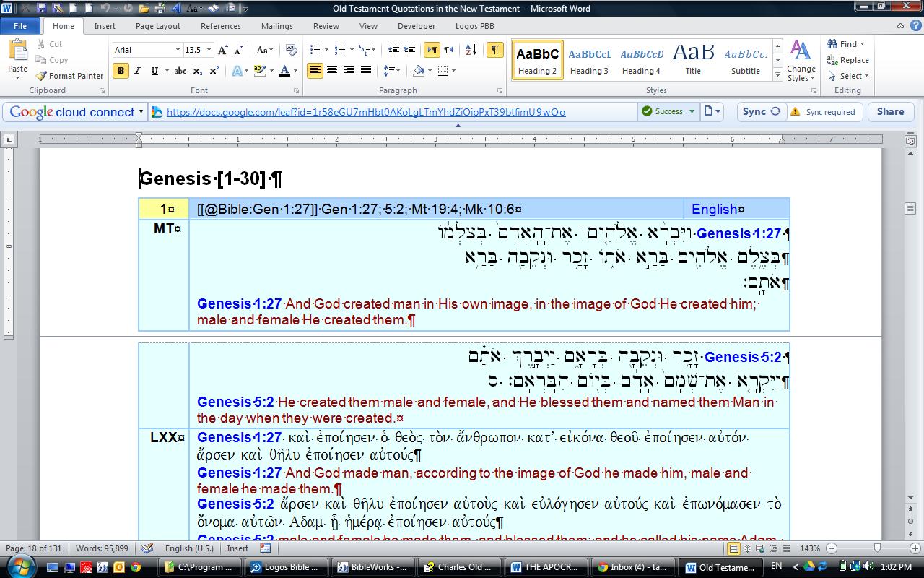Open the docs.google.com document link
Viewport: 924px width, 578px height.
pyautogui.click(x=365, y=112)
